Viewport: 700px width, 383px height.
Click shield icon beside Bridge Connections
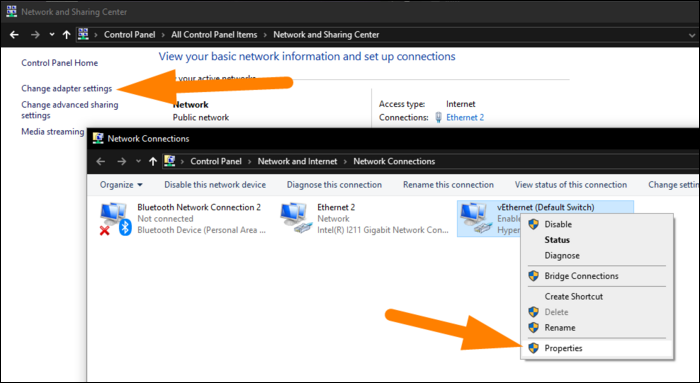533,276
